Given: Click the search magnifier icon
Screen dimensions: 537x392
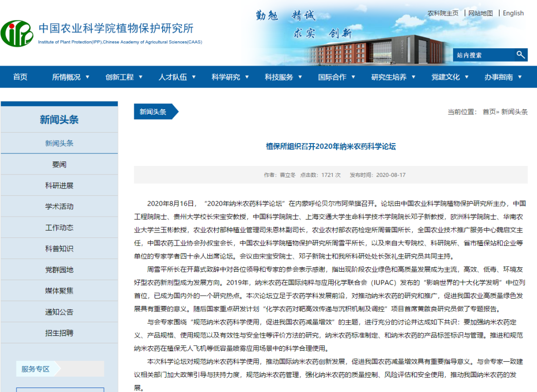Looking at the screenshot, I should point(521,55).
